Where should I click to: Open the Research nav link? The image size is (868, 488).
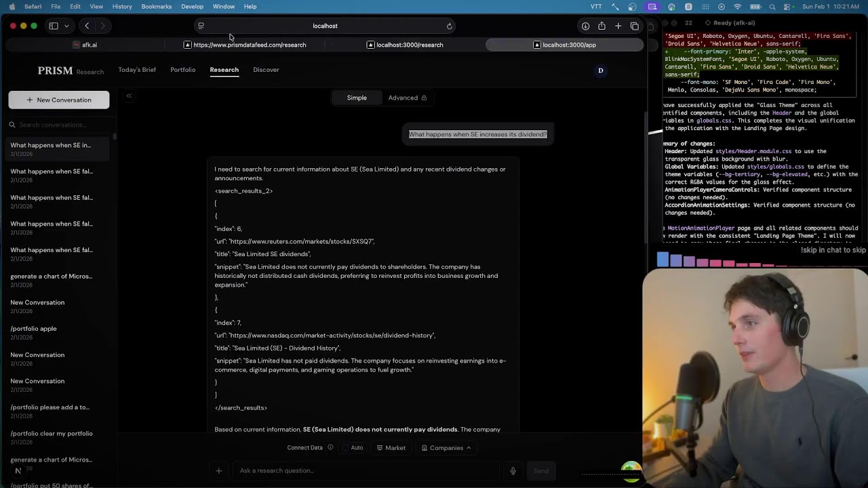(x=224, y=70)
